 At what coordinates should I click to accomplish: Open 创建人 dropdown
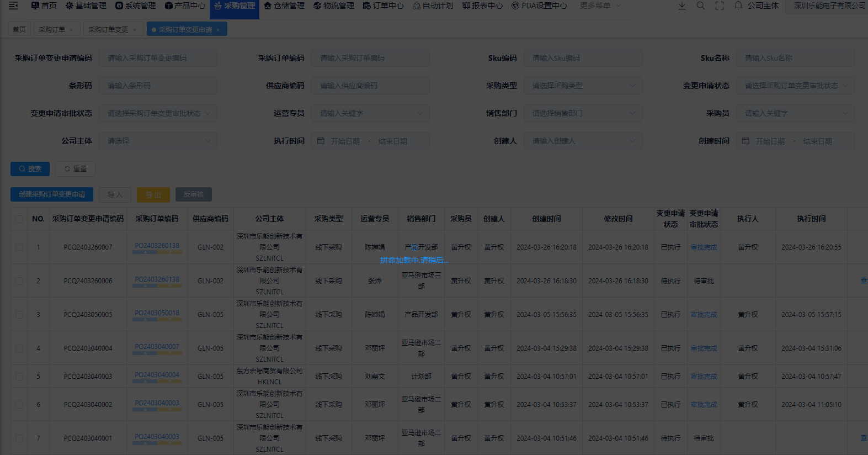tap(583, 141)
